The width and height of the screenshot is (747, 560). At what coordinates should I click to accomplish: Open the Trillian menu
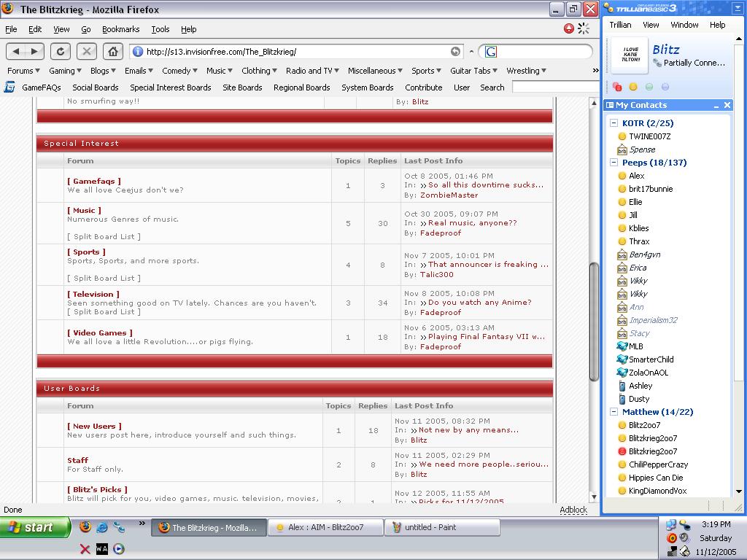coord(620,25)
